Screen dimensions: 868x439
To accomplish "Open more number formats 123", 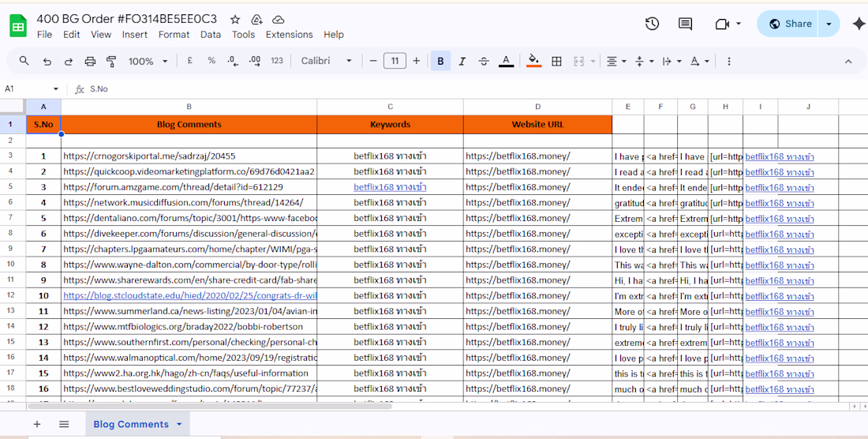I will (x=277, y=61).
